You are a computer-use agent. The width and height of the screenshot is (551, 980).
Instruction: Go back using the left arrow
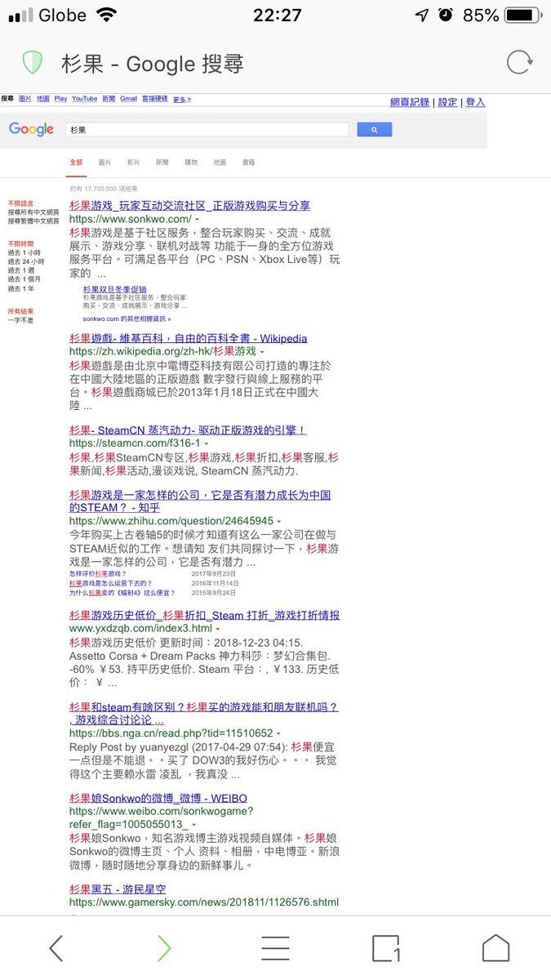pyautogui.click(x=56, y=948)
